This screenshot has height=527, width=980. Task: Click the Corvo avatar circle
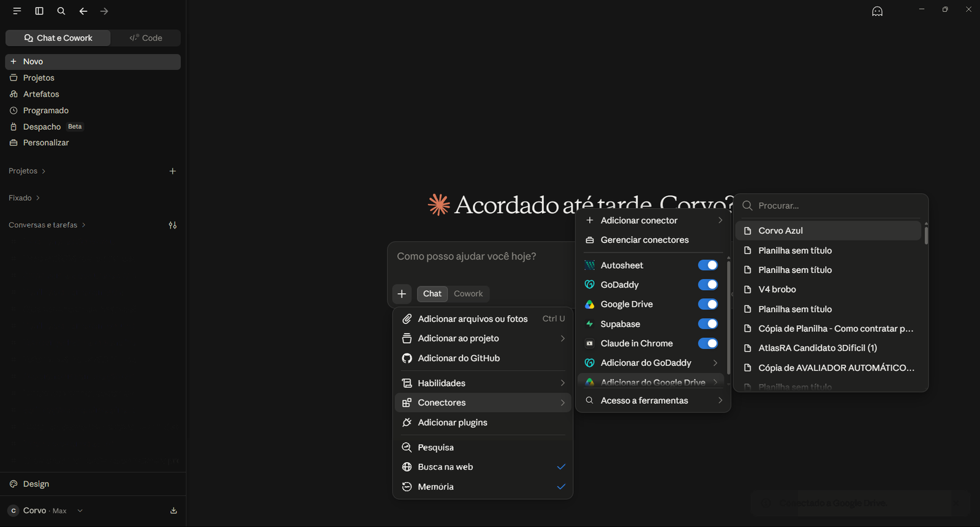click(x=13, y=510)
